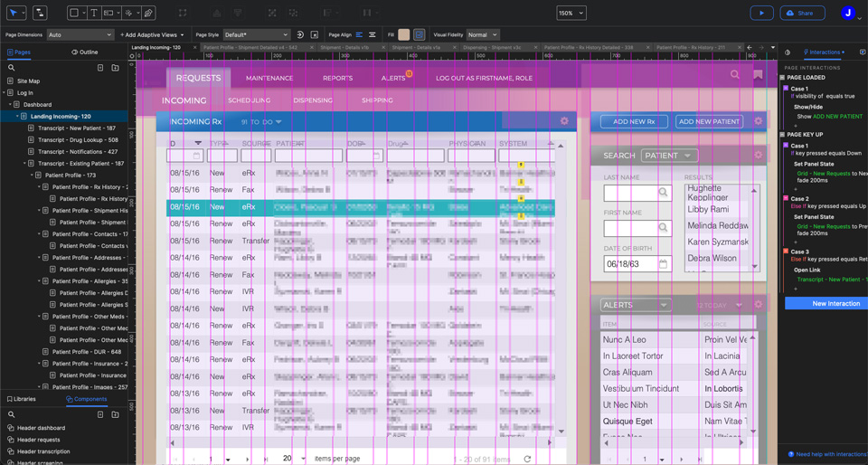Screen dimensions: 868x465
Task: Switch to the Outline tab
Action: point(85,52)
